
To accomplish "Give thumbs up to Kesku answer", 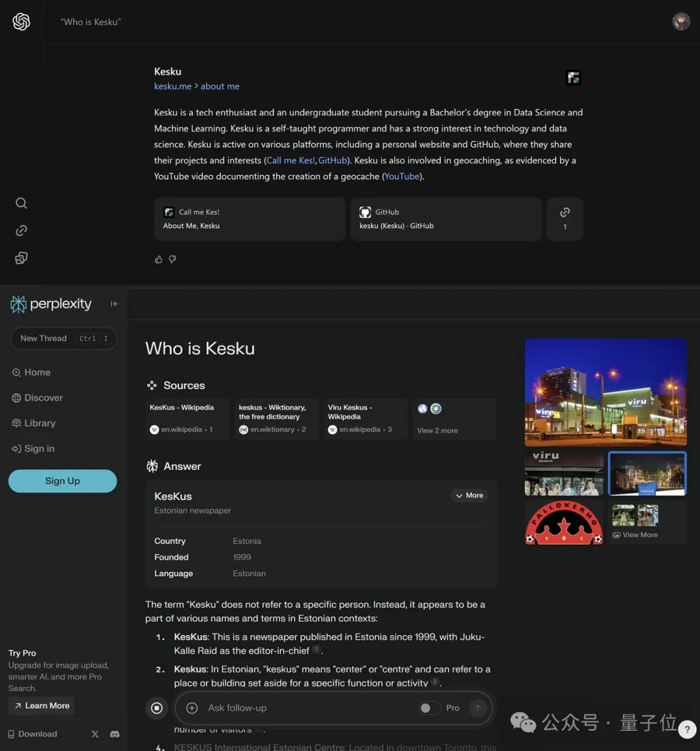I will coord(159,259).
